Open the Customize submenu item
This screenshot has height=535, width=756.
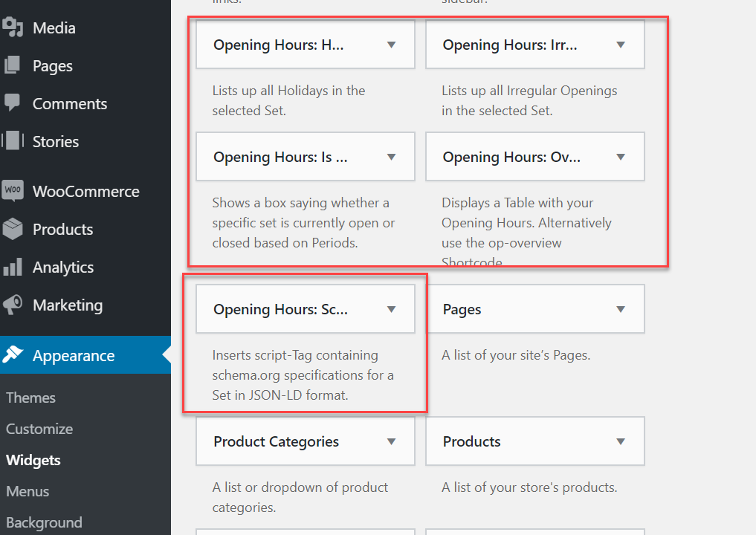coord(39,429)
